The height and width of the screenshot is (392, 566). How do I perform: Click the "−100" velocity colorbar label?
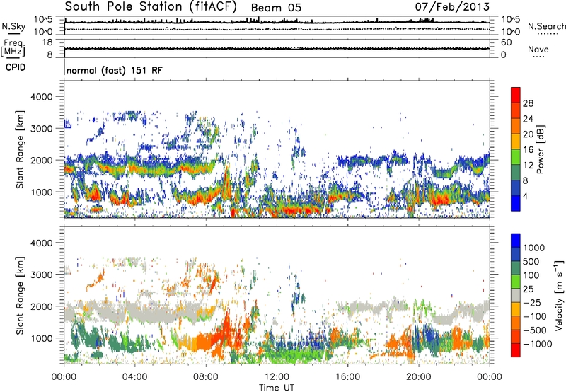[x=534, y=316]
